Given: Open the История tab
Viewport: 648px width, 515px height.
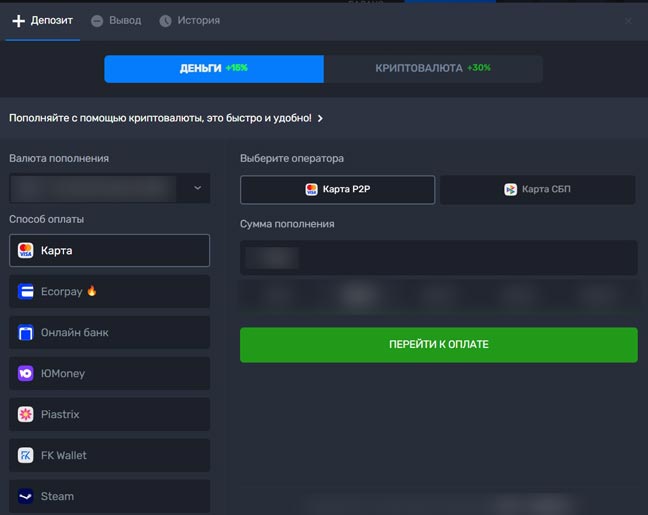Looking at the screenshot, I should 189,20.
